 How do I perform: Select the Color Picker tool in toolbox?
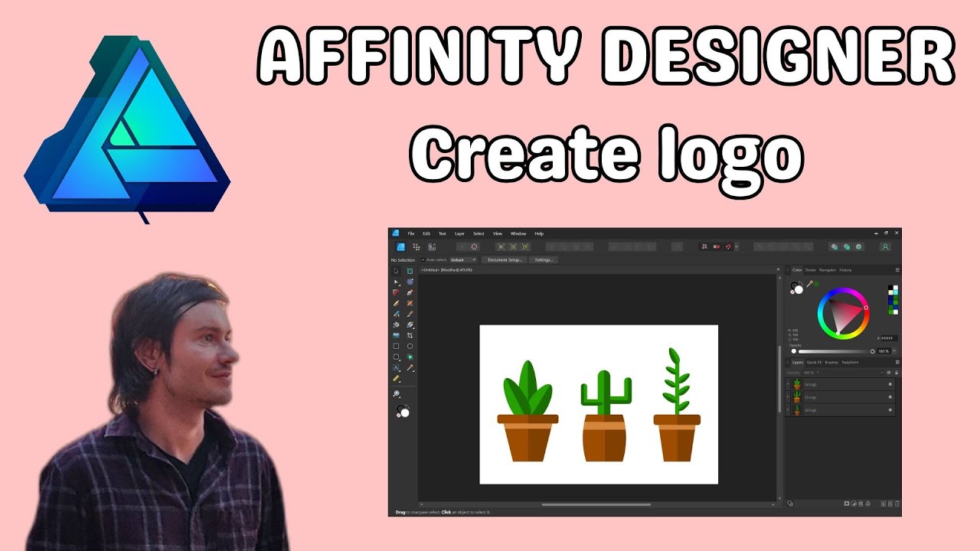point(410,367)
